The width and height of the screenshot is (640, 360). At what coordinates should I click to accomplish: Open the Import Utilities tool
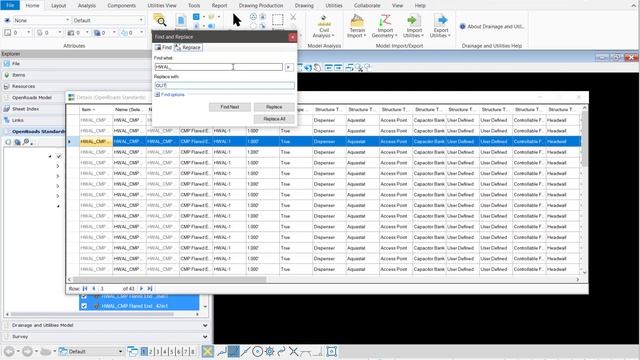click(413, 27)
